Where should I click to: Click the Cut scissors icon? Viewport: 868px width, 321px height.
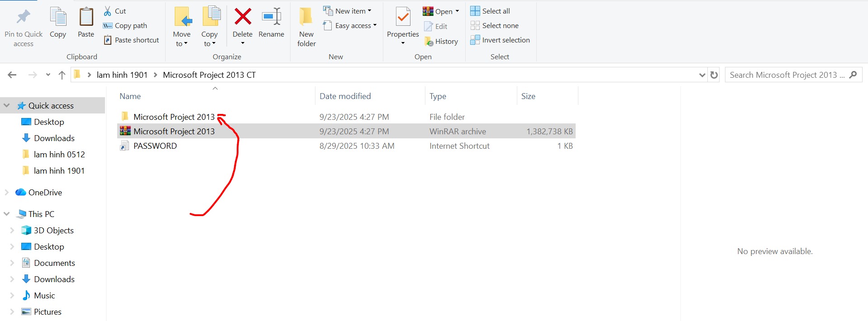[x=108, y=11]
